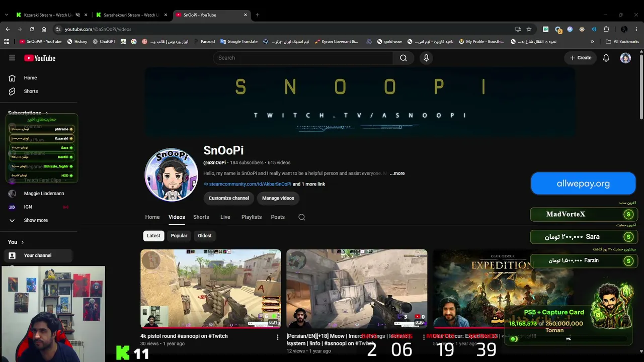Switch to the Posts tab
Image resolution: width=644 pixels, height=362 pixels.
[278, 217]
